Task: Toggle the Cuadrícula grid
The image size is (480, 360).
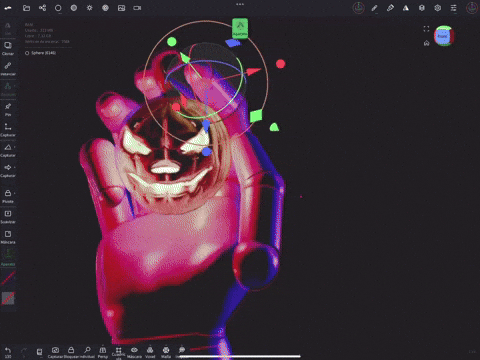Action: 118,353
